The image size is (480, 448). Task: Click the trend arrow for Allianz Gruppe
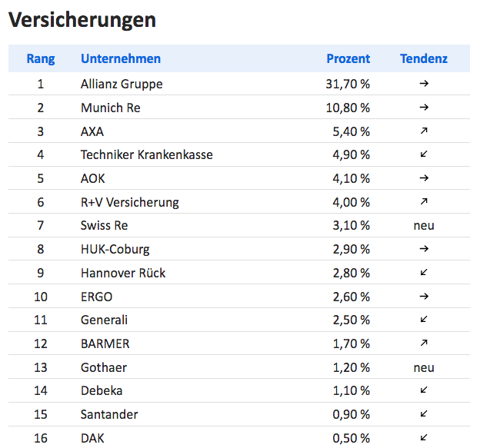(424, 84)
